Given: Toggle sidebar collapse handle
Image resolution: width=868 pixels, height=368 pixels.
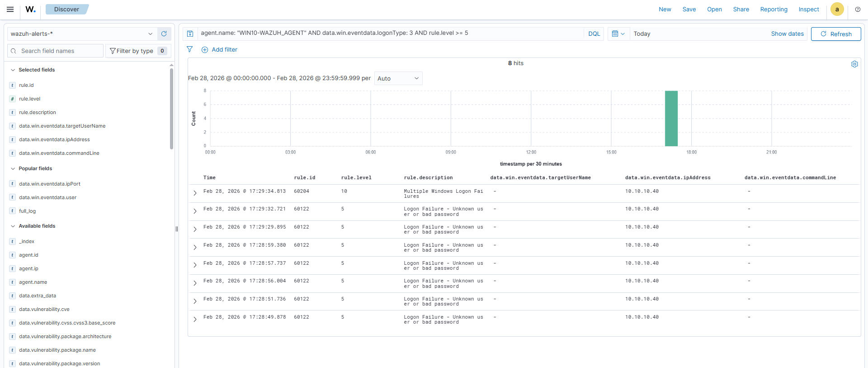Looking at the screenshot, I should point(177,229).
